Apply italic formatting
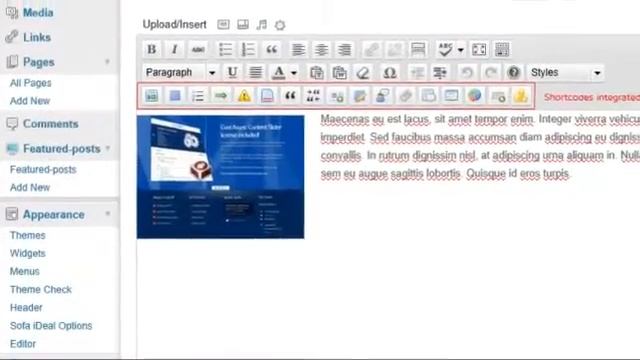This screenshot has height=360, width=640. pos(174,49)
